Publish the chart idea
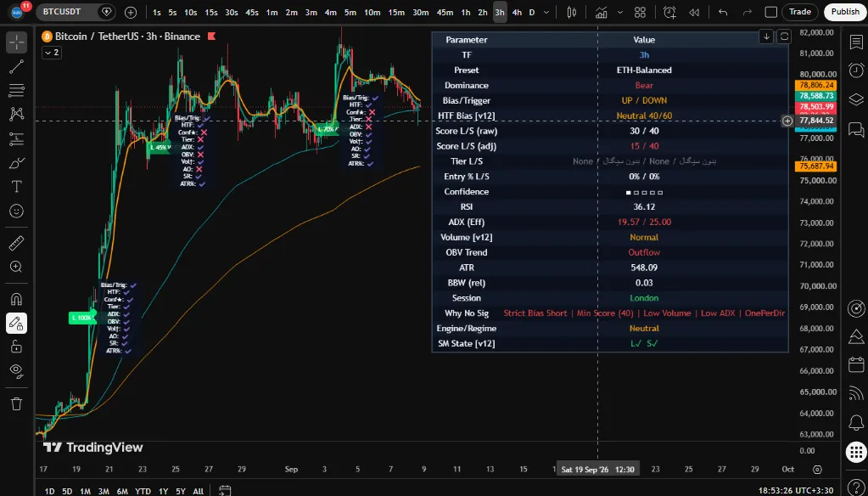868x496 pixels. (x=845, y=12)
